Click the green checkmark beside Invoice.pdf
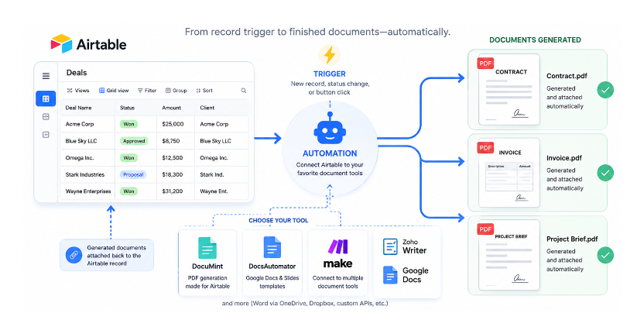Screen dimensions: 644x334 pyautogui.click(x=605, y=173)
